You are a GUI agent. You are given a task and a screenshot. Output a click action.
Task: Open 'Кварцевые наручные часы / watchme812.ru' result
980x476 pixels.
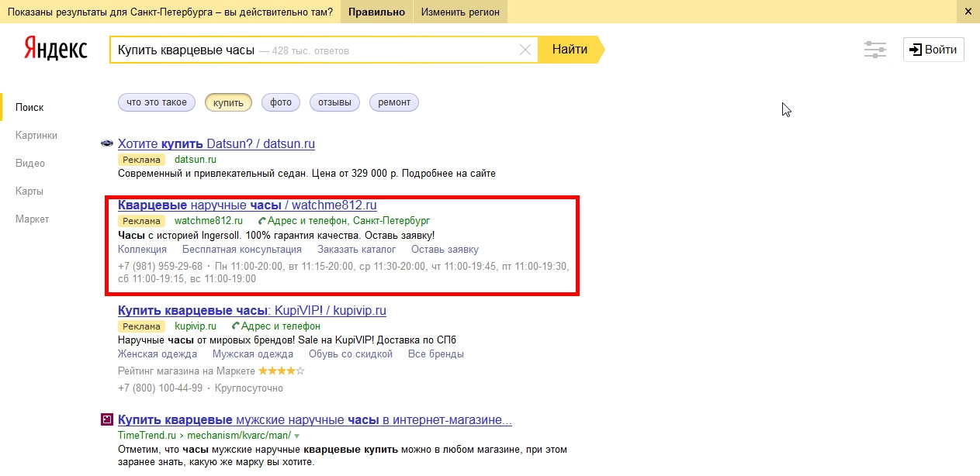(x=248, y=205)
